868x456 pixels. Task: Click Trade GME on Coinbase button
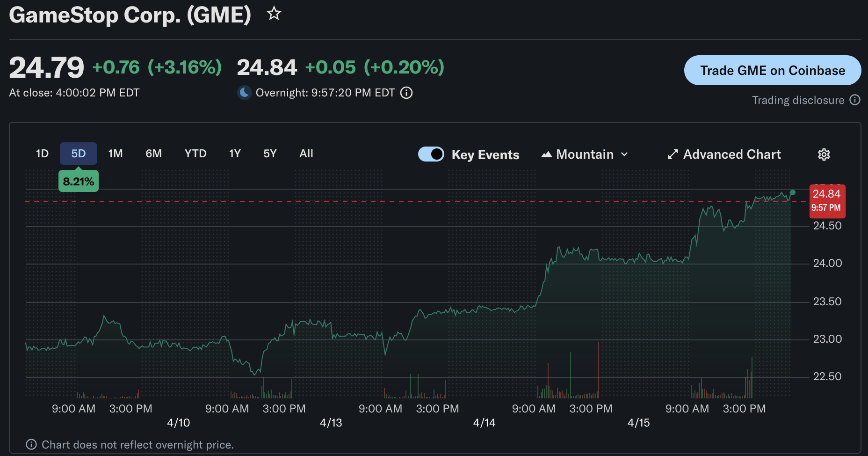pos(773,70)
